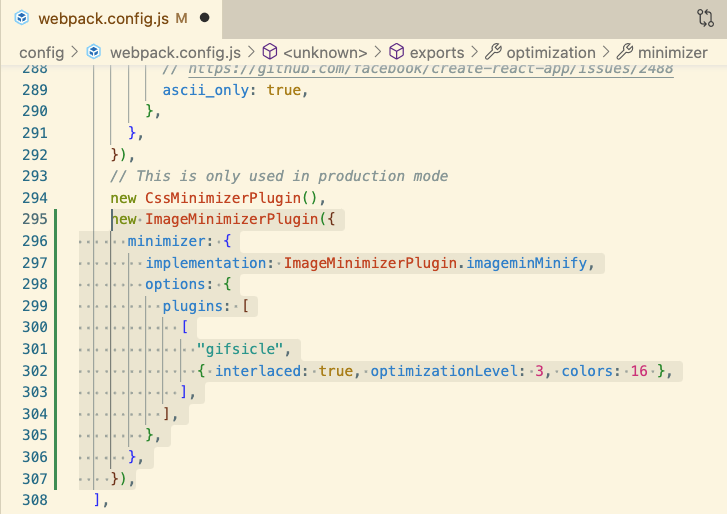This screenshot has height=514, width=727.
Task: Click optimizationLevel property on line 302
Action: coord(444,371)
